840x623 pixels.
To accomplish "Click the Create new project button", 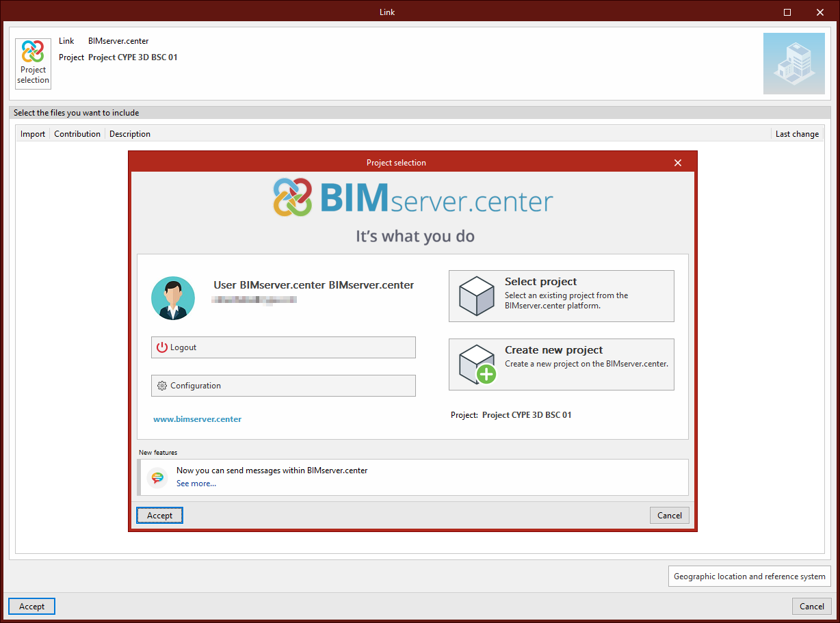I will pos(562,364).
